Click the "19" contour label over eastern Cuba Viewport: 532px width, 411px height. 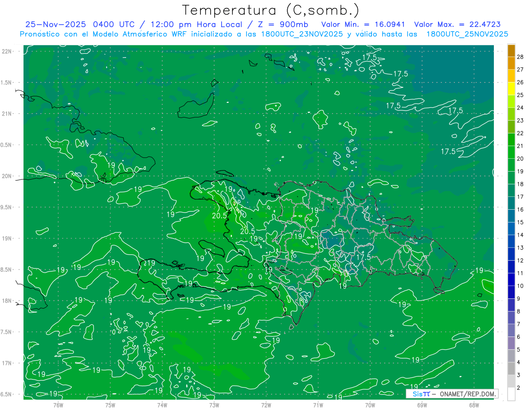tap(111, 165)
